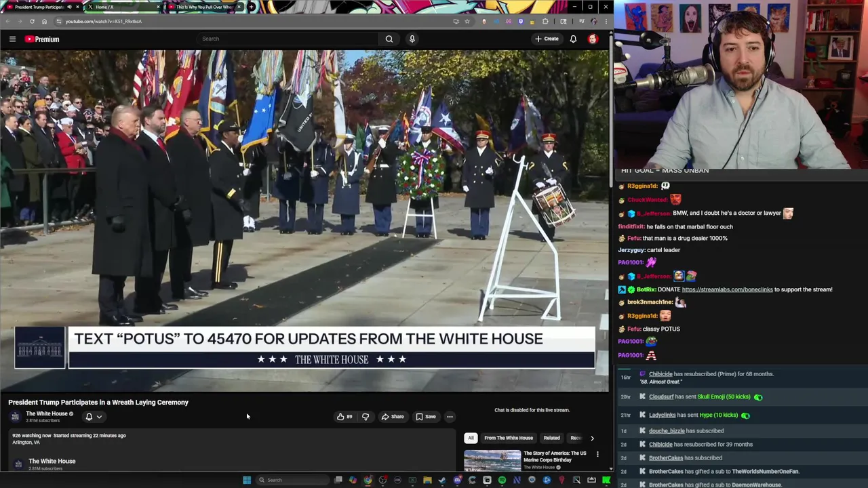This screenshot has width=868, height=488.
Task: Open Spotify from the taskbar
Action: pyautogui.click(x=502, y=480)
